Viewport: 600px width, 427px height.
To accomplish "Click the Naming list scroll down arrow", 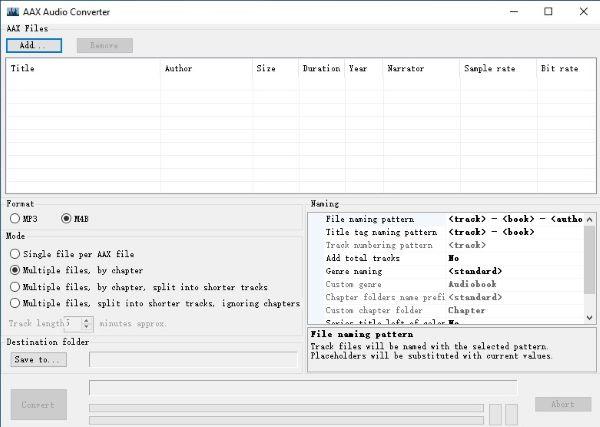I will (590, 318).
